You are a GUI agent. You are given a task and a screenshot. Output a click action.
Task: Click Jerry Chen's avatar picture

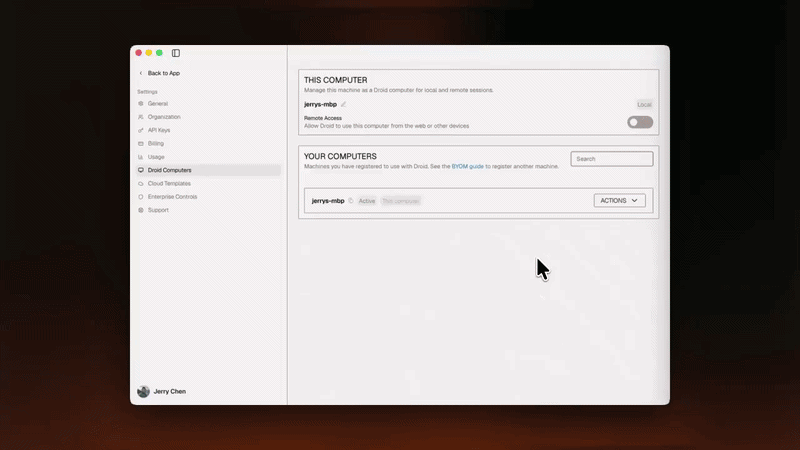tap(143, 391)
